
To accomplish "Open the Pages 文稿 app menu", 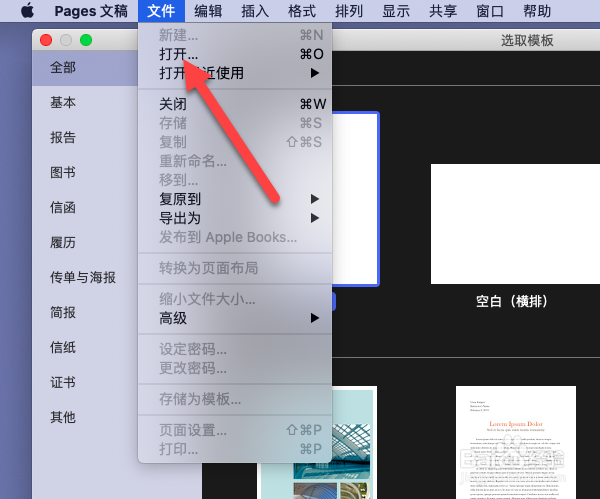I will [91, 11].
